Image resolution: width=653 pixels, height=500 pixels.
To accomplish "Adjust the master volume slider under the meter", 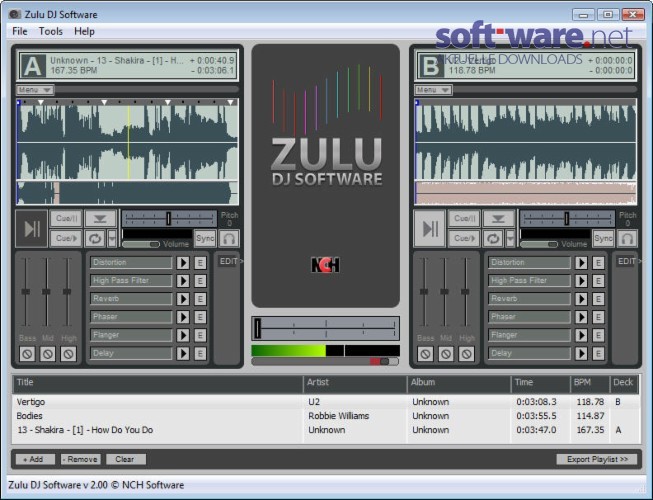I will [325, 361].
